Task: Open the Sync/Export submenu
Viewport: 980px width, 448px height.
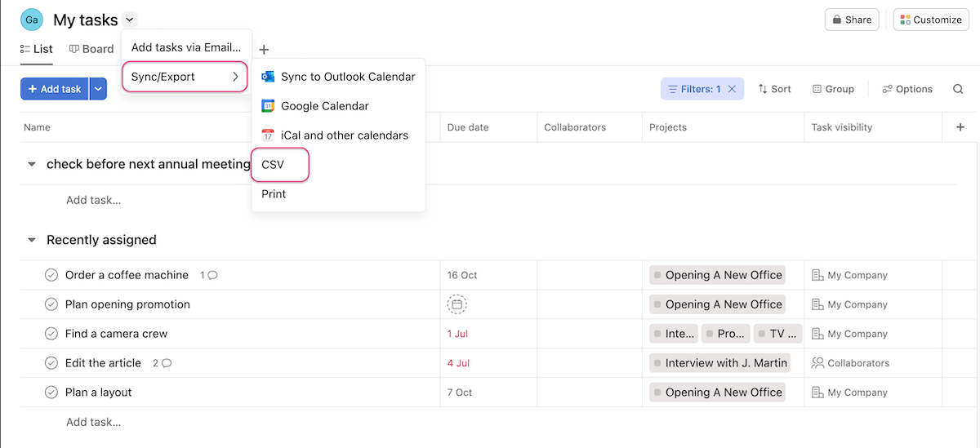Action: click(x=185, y=77)
